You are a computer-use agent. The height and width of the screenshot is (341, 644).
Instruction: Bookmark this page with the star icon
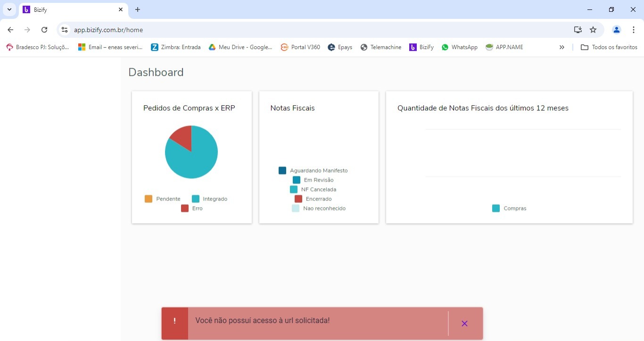[x=593, y=30]
